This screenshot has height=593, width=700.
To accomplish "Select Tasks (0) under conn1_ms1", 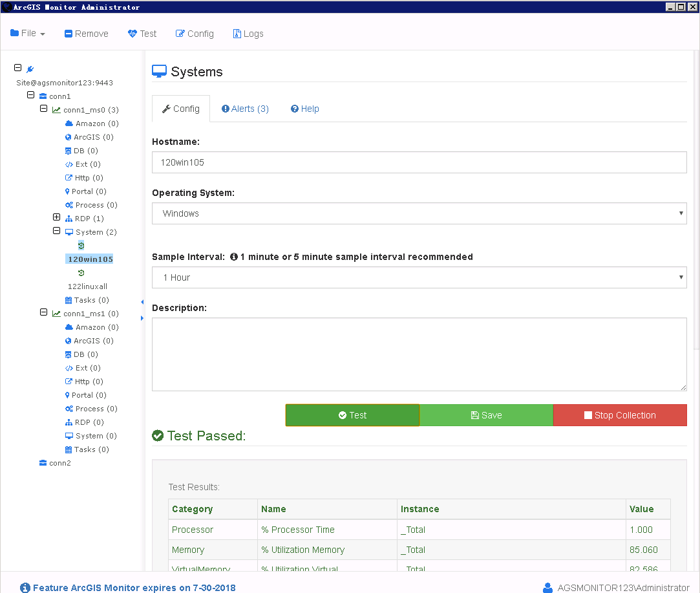I will [92, 449].
